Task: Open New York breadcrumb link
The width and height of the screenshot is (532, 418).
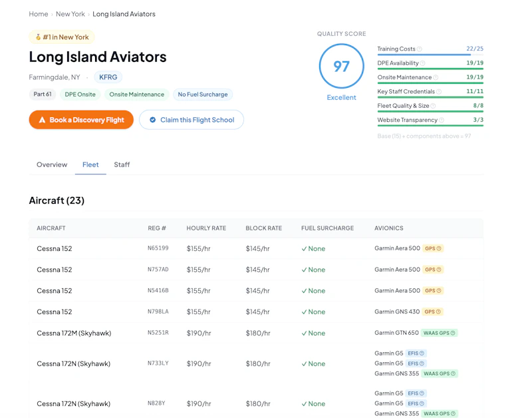Action: 70,14
